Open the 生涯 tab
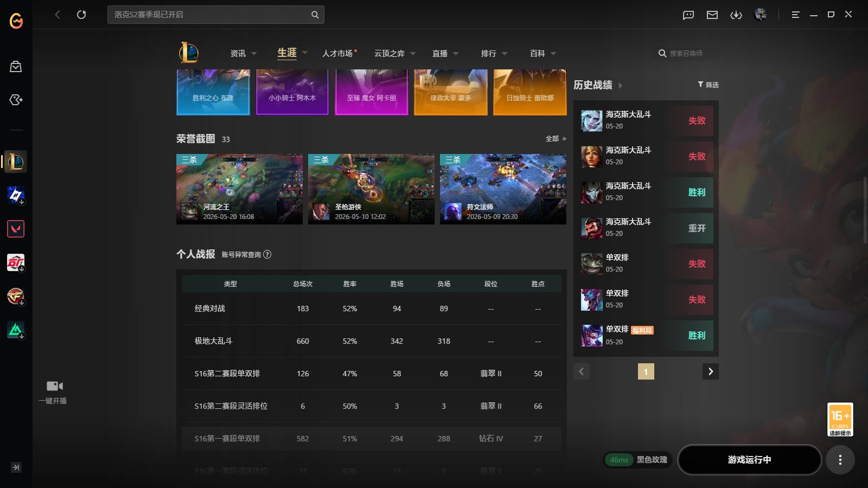 287,53
